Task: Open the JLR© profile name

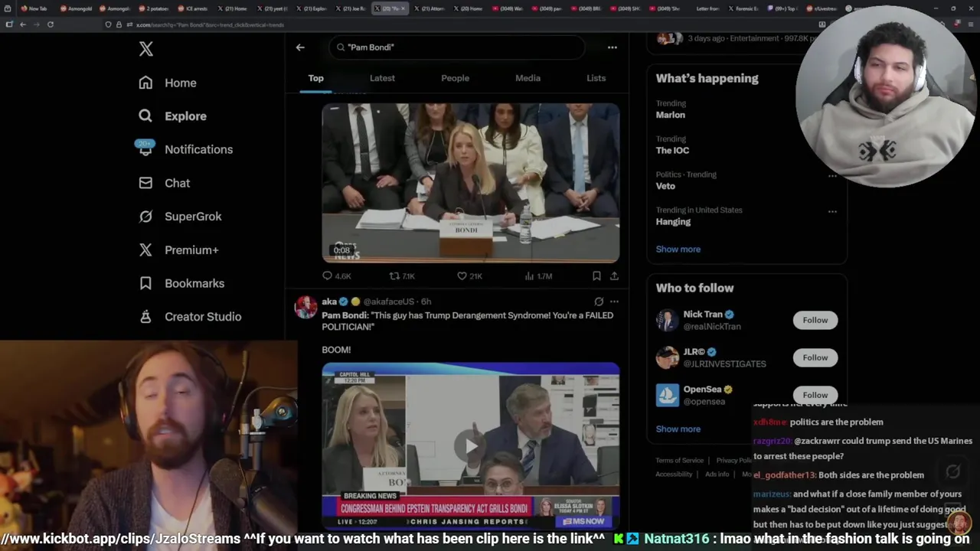Action: [694, 352]
